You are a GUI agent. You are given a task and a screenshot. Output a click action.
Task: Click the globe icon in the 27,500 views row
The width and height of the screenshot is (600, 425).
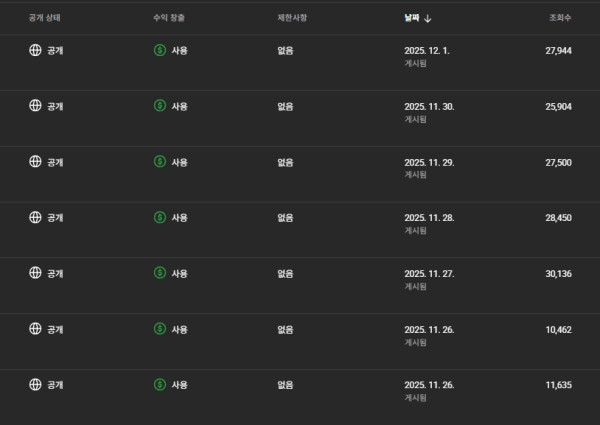35,161
